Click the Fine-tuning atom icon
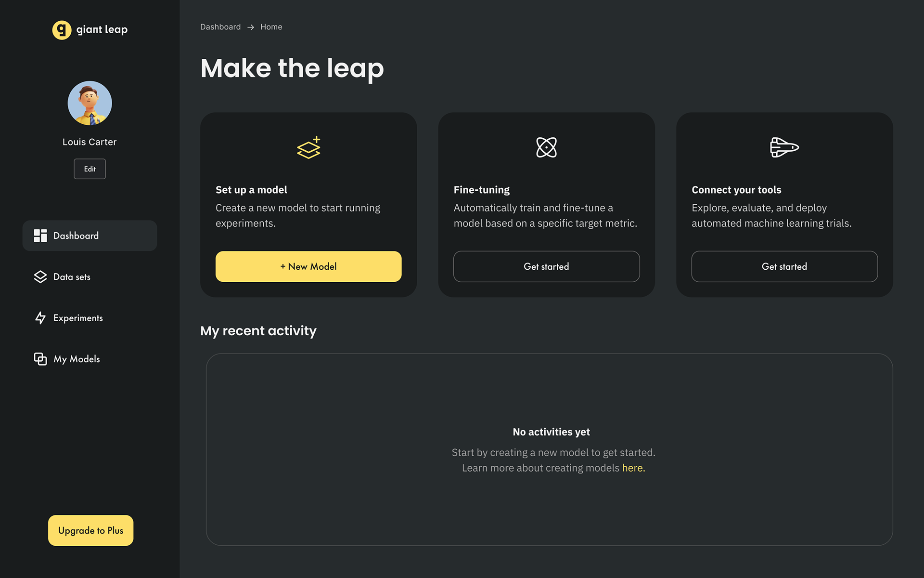 (546, 147)
